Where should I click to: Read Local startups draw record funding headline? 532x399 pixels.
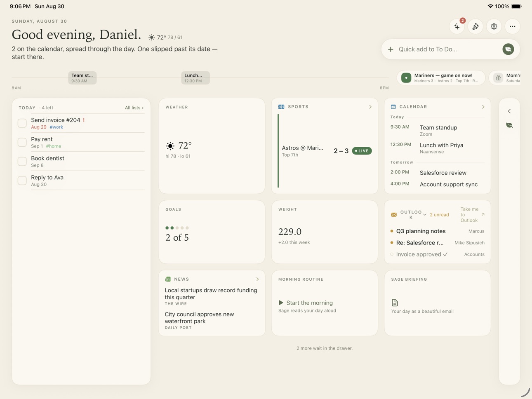click(211, 293)
